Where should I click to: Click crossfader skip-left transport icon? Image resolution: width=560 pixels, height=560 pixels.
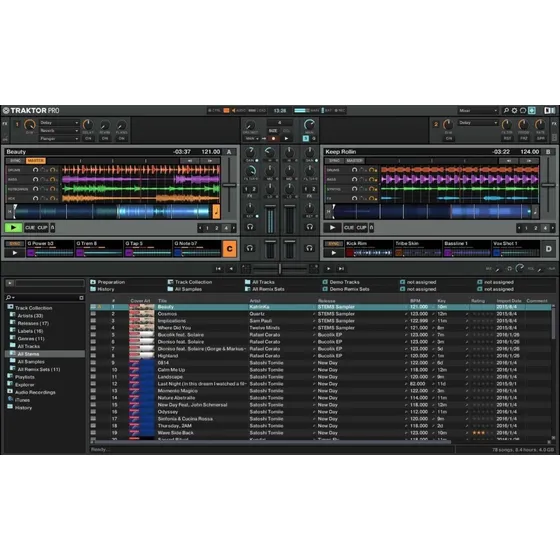tap(218, 269)
